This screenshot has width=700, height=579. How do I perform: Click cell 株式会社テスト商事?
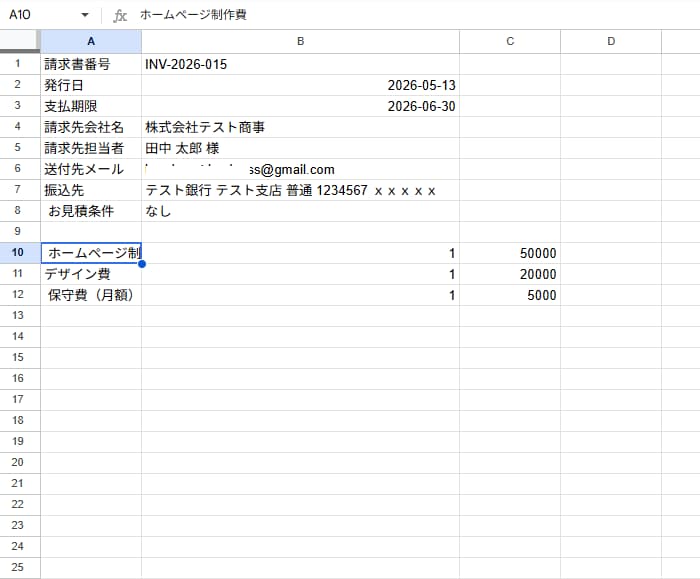(300, 127)
